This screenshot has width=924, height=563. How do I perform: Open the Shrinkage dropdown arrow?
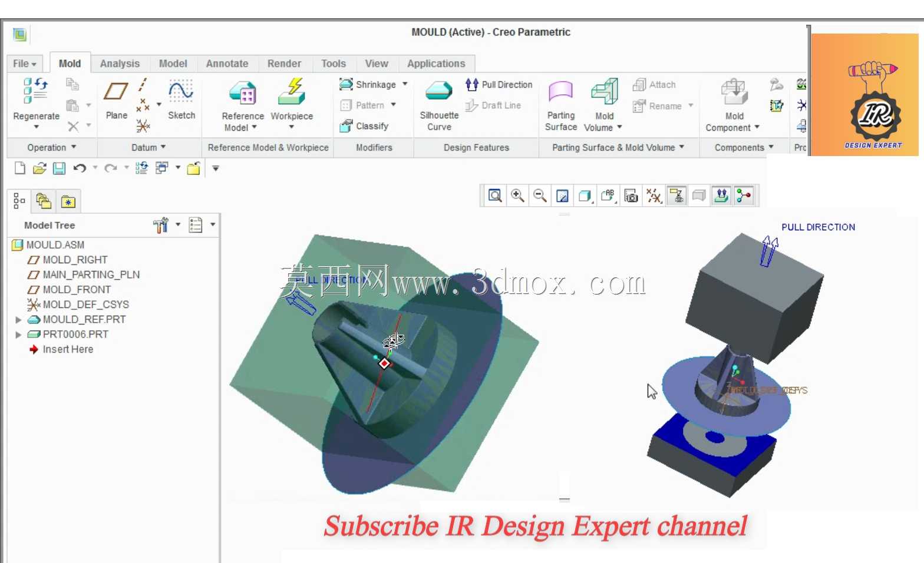point(405,84)
